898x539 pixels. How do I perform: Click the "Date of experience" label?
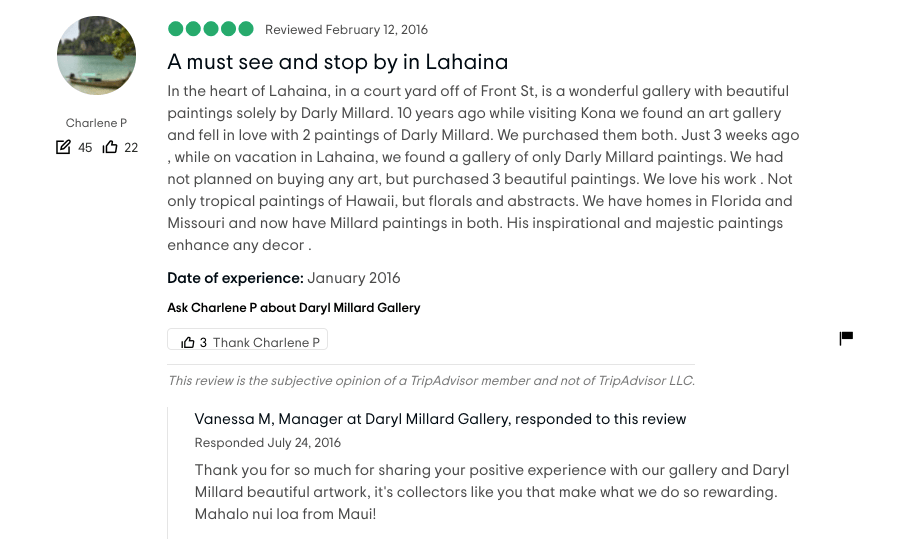235,278
